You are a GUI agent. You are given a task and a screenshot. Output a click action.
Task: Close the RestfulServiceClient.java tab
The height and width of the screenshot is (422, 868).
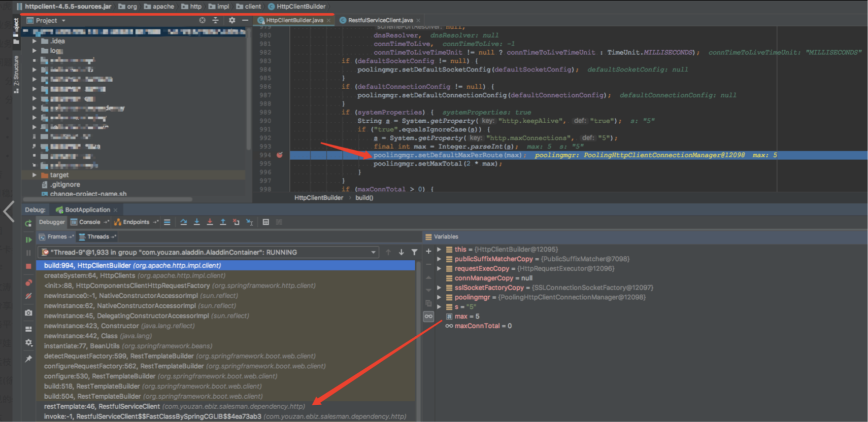[418, 21]
